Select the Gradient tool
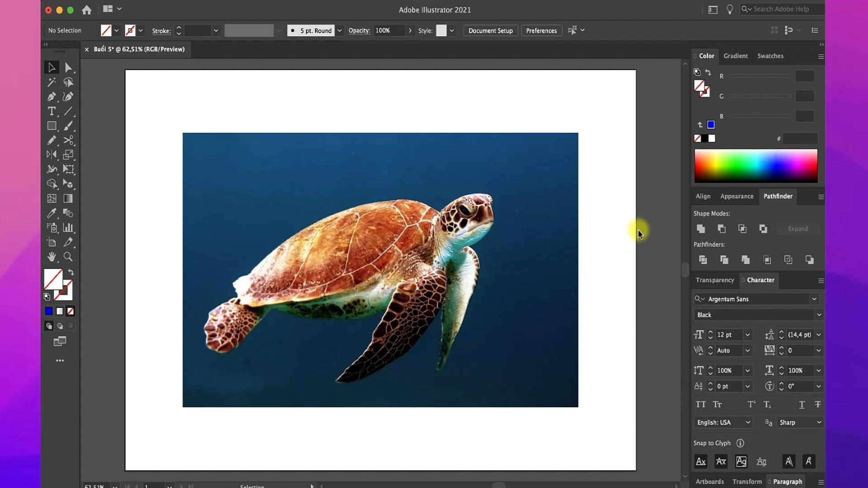Viewport: 868px width, 488px height. coord(68,198)
